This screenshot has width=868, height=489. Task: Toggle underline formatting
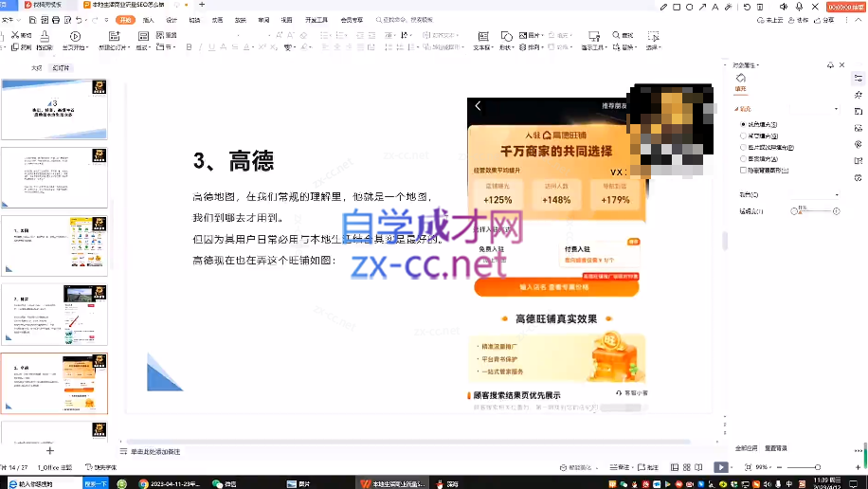click(211, 47)
